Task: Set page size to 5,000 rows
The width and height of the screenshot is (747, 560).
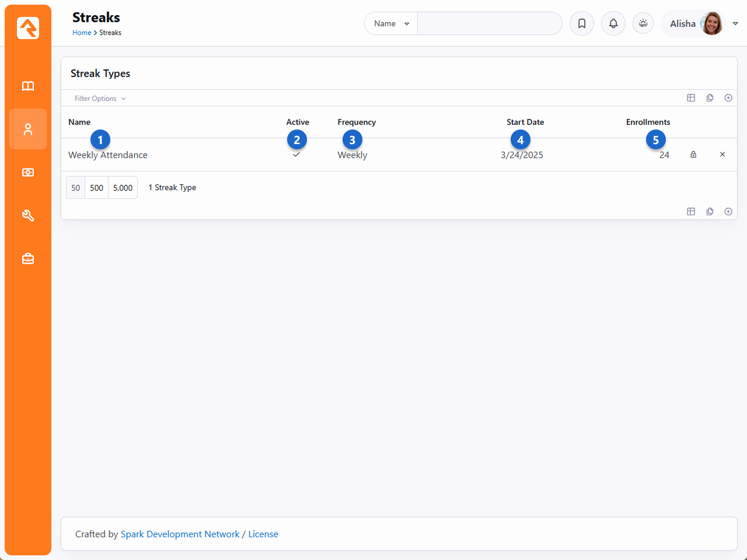Action: click(x=123, y=188)
